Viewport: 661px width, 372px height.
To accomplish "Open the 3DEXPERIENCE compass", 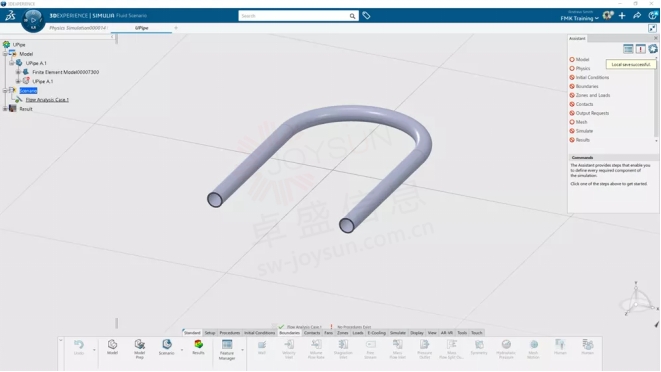I will 33,20.
